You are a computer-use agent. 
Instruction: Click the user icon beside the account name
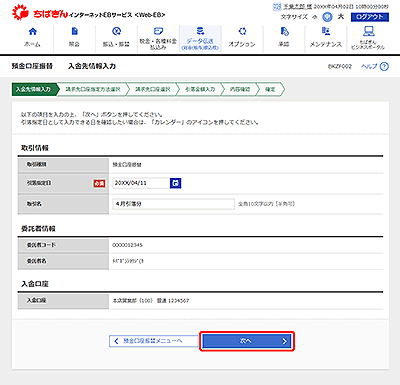pos(277,6)
